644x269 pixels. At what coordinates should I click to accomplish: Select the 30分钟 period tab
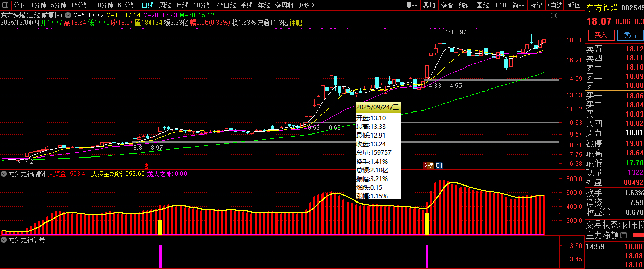click(x=104, y=5)
